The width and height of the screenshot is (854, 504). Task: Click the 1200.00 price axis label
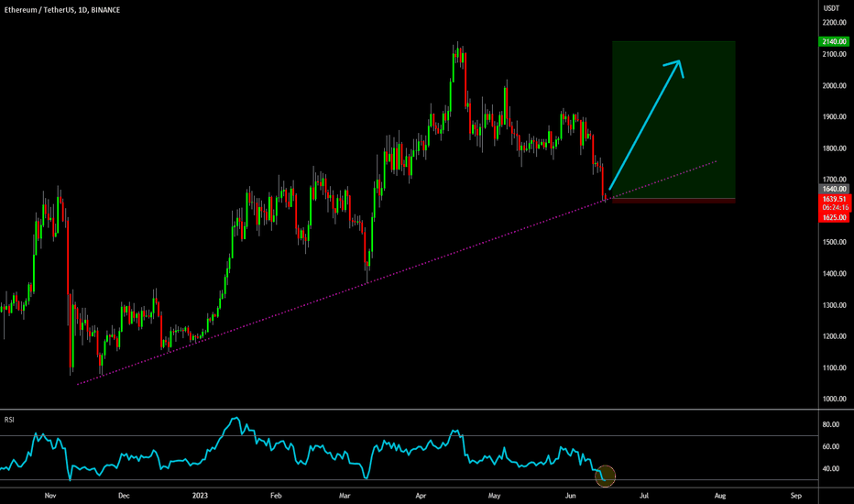coord(835,336)
